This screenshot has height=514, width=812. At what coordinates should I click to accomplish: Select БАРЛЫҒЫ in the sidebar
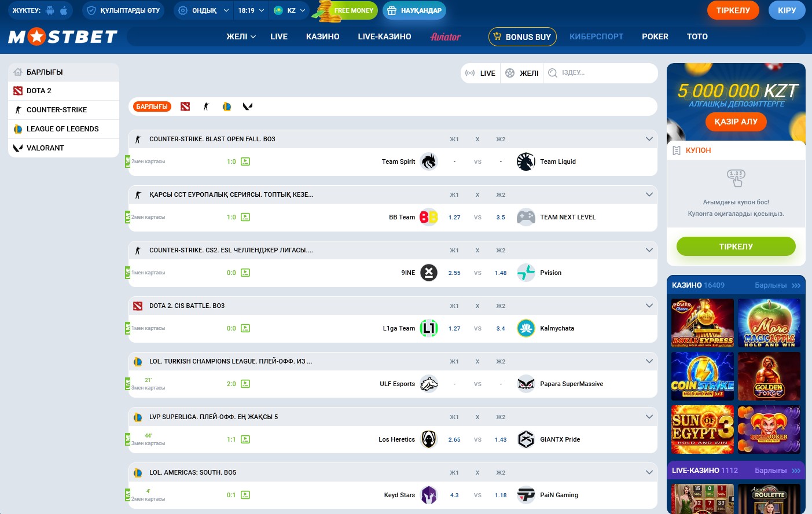click(x=64, y=72)
